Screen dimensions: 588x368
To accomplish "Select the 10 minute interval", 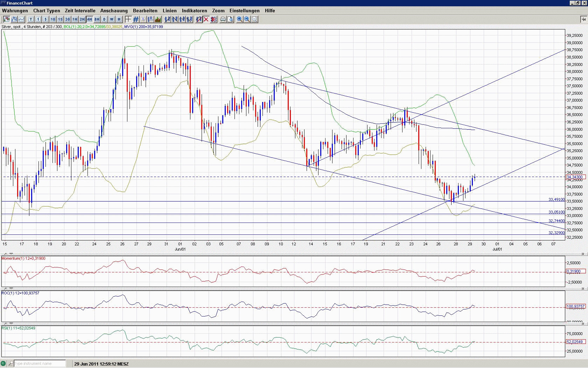I will 53,19.
